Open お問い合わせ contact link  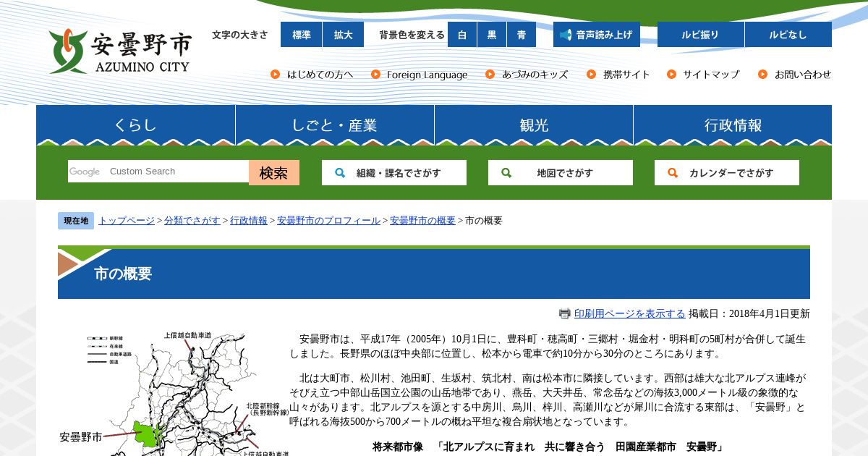pyautogui.click(x=803, y=75)
